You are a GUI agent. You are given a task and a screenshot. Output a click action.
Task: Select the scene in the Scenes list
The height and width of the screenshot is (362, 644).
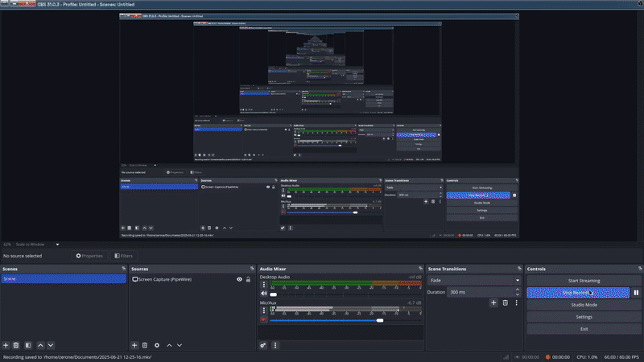[x=64, y=278]
